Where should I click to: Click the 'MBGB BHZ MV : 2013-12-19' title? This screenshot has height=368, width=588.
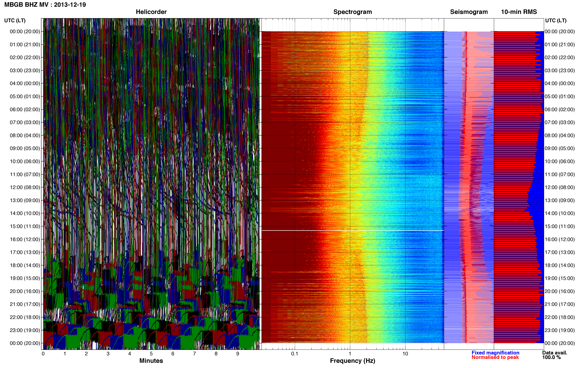[45, 5]
